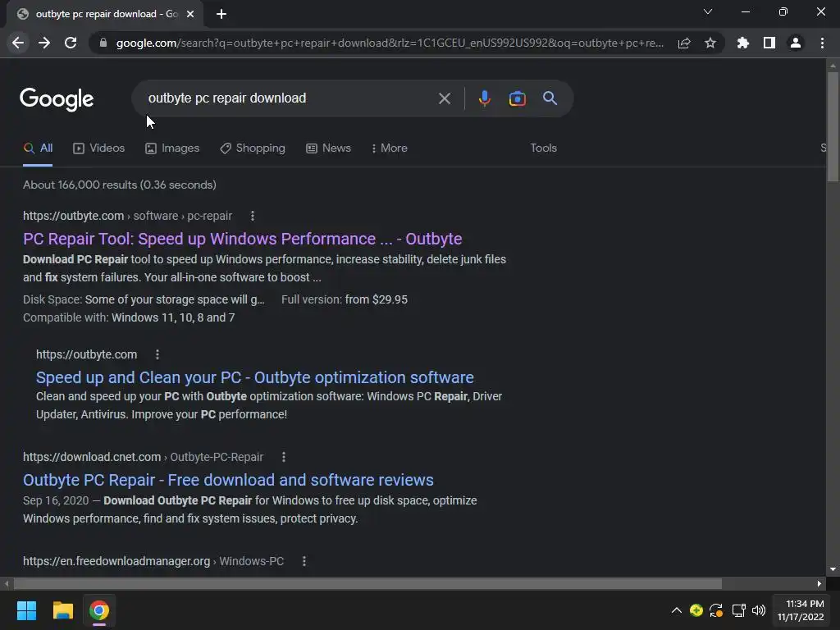Screen dimensions: 840x630
Task: View site information via padlock icon
Action: (x=103, y=43)
